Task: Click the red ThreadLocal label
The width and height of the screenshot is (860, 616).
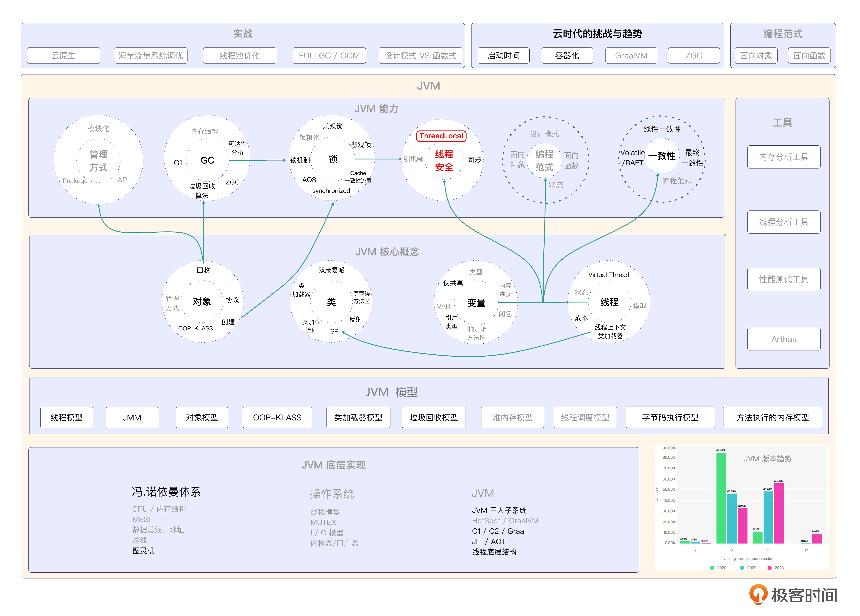Action: pos(441,136)
